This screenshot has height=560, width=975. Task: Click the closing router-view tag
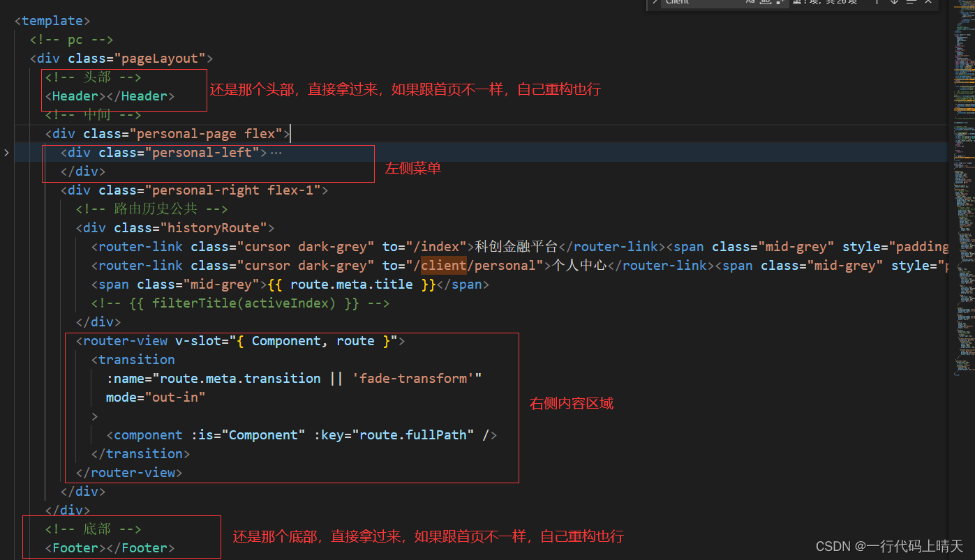pyautogui.click(x=129, y=473)
